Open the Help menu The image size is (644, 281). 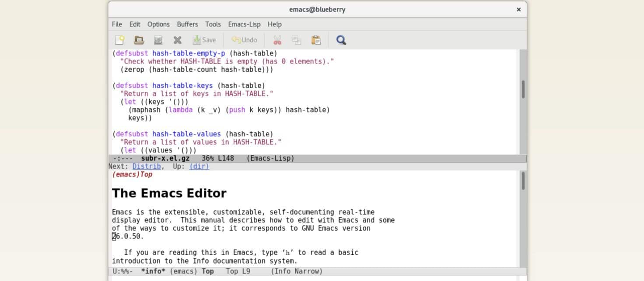click(274, 24)
